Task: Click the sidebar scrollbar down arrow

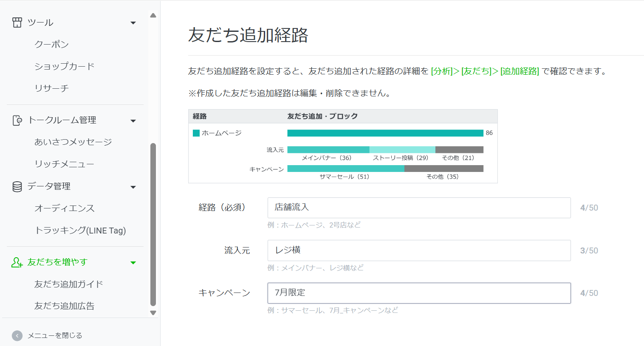Action: tap(153, 313)
